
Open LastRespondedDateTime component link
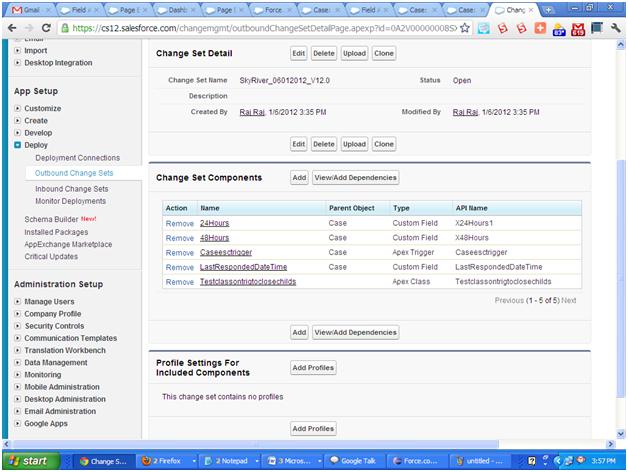point(243,267)
